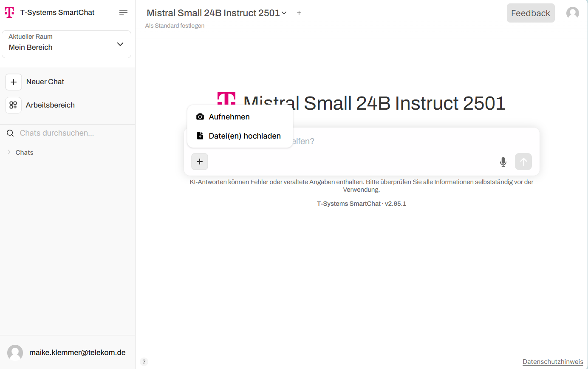Activate the microphone voice input icon
588x369 pixels.
pyautogui.click(x=503, y=162)
